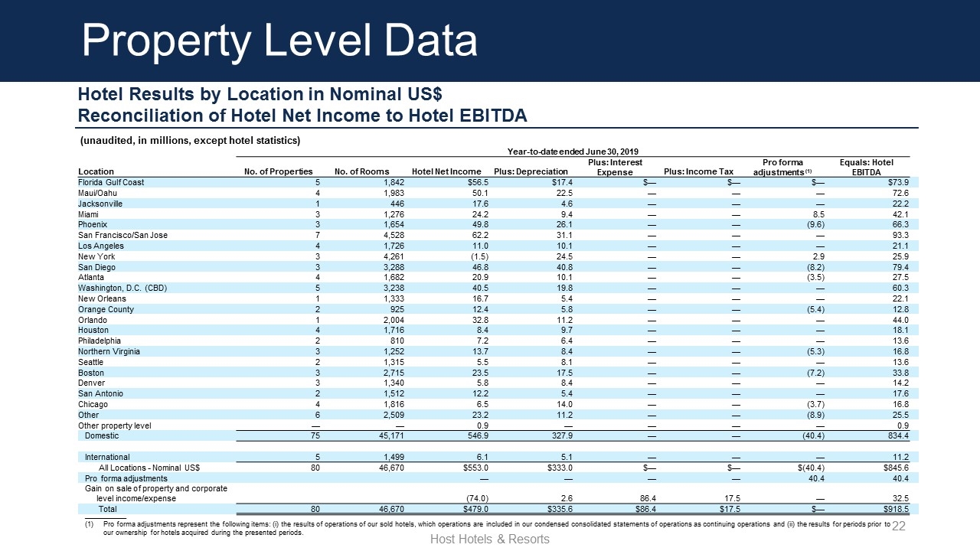980x551 pixels.
Task: Click the 'Year-to-date ended June 30, 2019' header
Action: click(x=572, y=152)
